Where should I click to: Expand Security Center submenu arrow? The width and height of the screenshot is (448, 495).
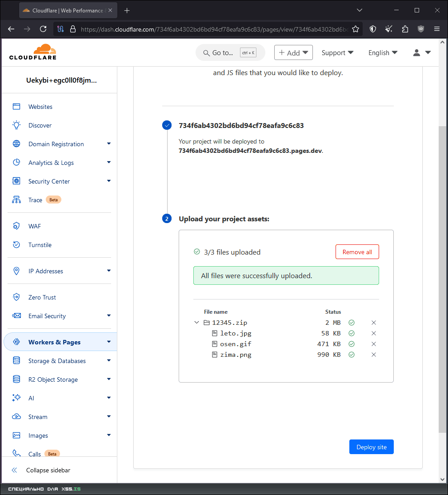point(109,181)
